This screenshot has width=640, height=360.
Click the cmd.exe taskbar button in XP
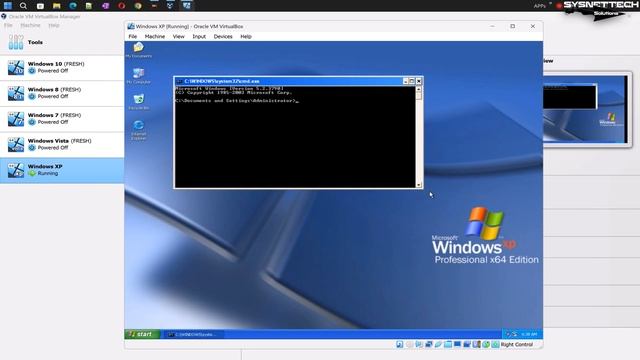[x=194, y=334]
